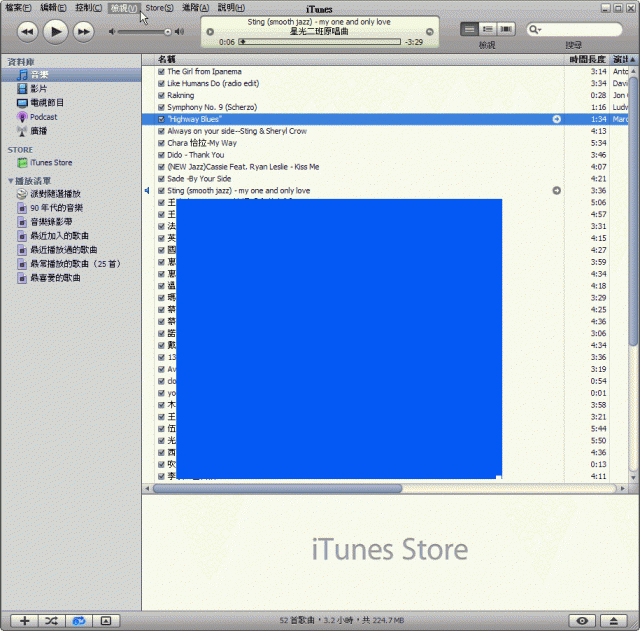Uncheck Like Humans Do (radio edit)
The height and width of the screenshot is (631, 640).
click(x=161, y=83)
